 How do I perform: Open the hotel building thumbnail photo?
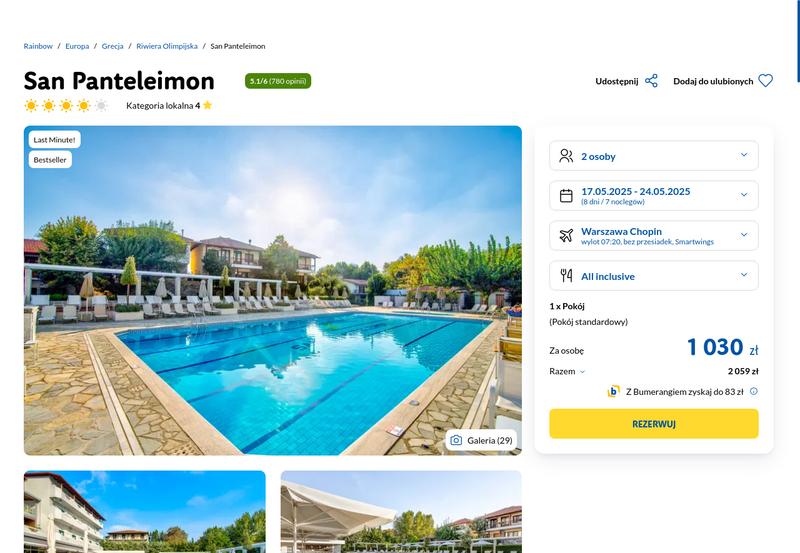(144, 512)
